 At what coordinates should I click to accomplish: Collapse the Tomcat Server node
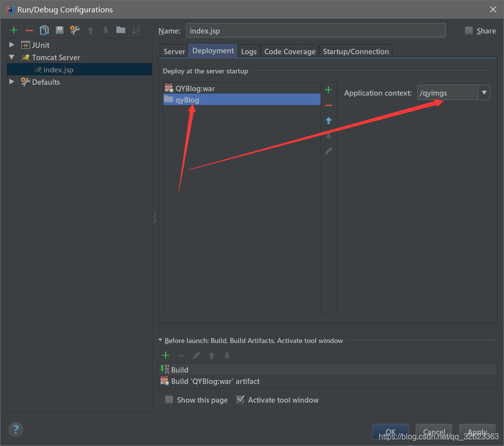click(x=11, y=57)
